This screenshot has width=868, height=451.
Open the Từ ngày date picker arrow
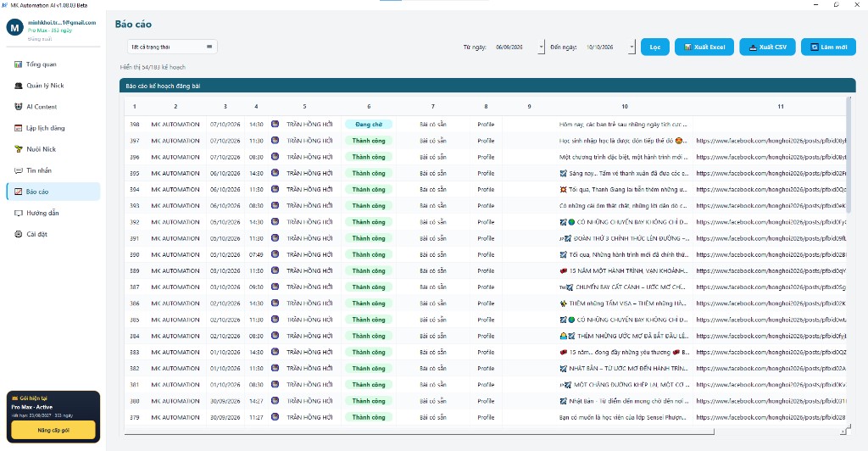541,47
